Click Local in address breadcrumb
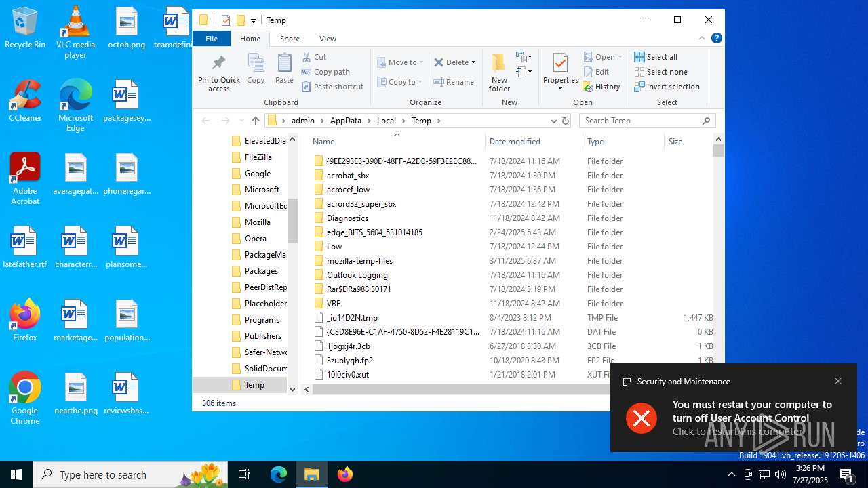This screenshot has width=868, height=488. pos(387,121)
